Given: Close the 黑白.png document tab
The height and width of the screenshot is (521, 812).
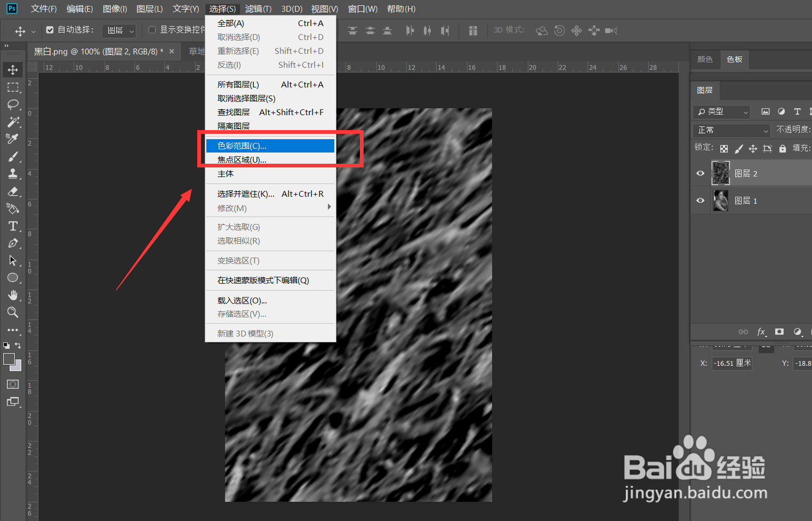Looking at the screenshot, I should 172,51.
